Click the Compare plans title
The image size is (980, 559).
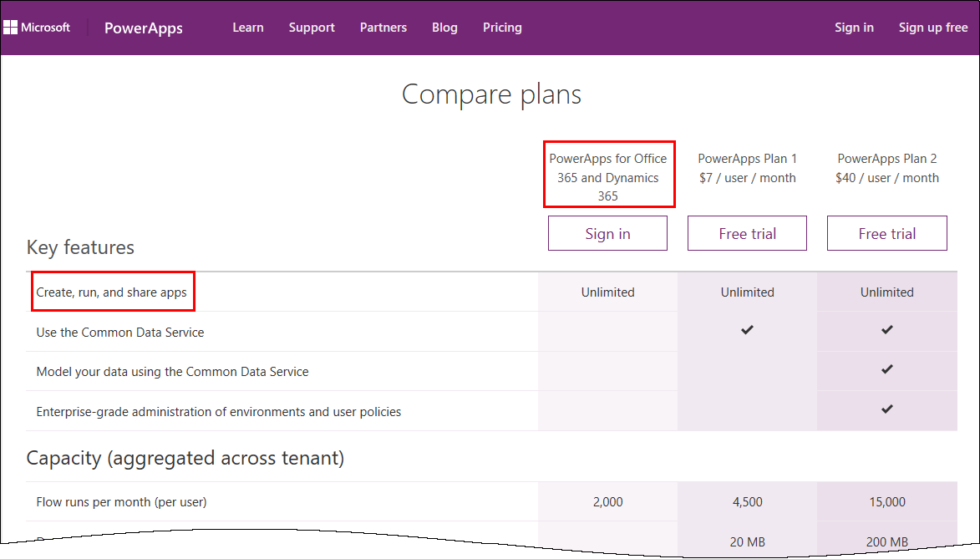pyautogui.click(x=491, y=94)
